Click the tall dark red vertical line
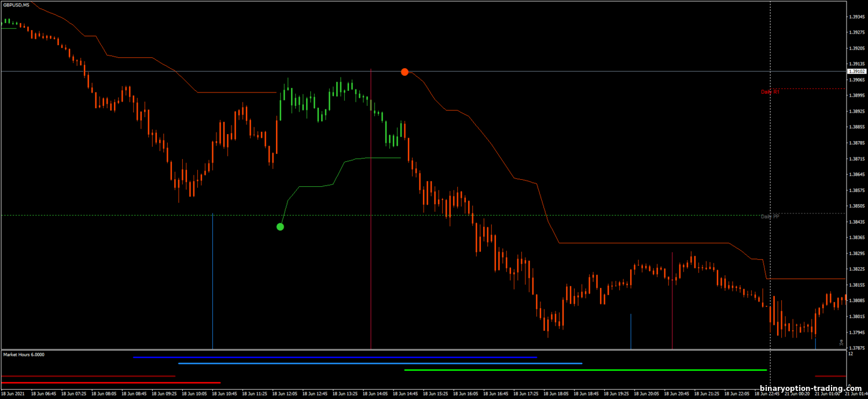The image size is (868, 399). point(370,209)
